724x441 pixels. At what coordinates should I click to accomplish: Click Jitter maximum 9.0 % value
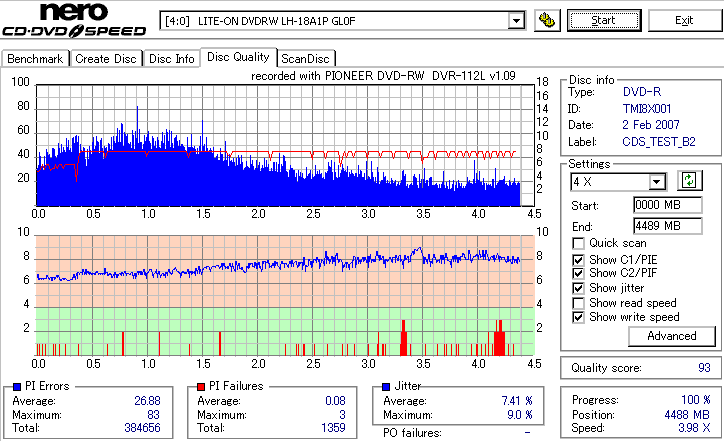(x=520, y=415)
